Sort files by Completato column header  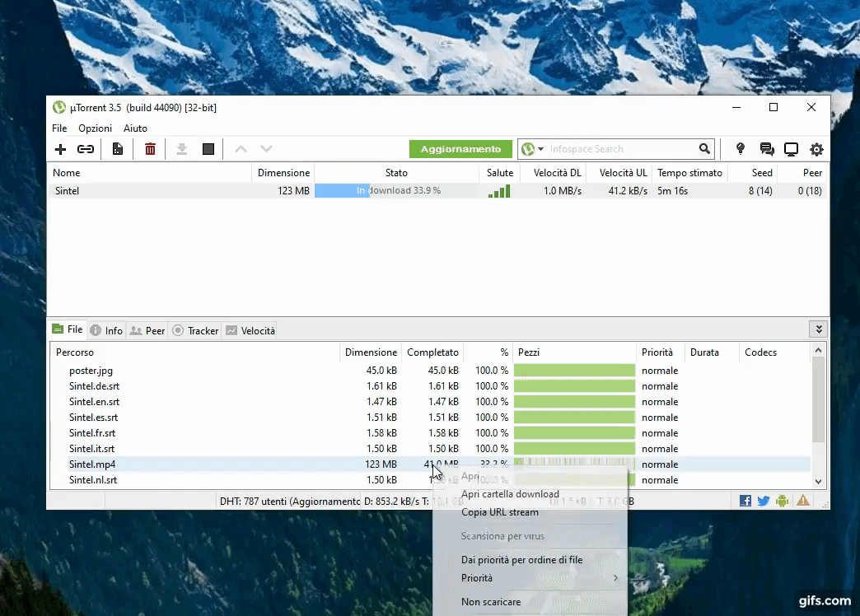click(432, 352)
